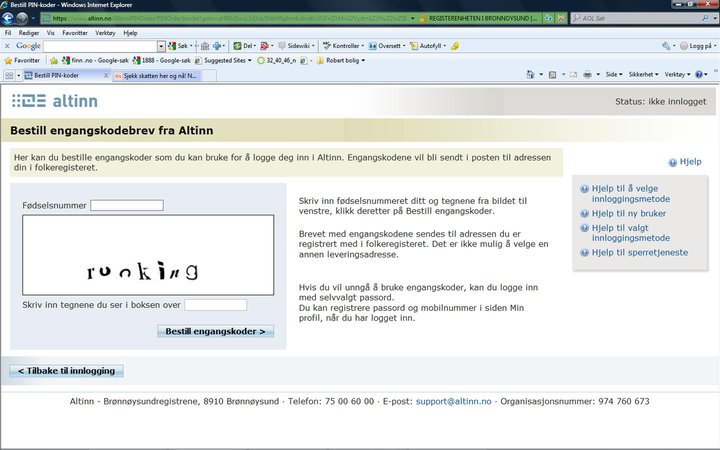
Task: Open the Vis menu
Action: [x=51, y=33]
